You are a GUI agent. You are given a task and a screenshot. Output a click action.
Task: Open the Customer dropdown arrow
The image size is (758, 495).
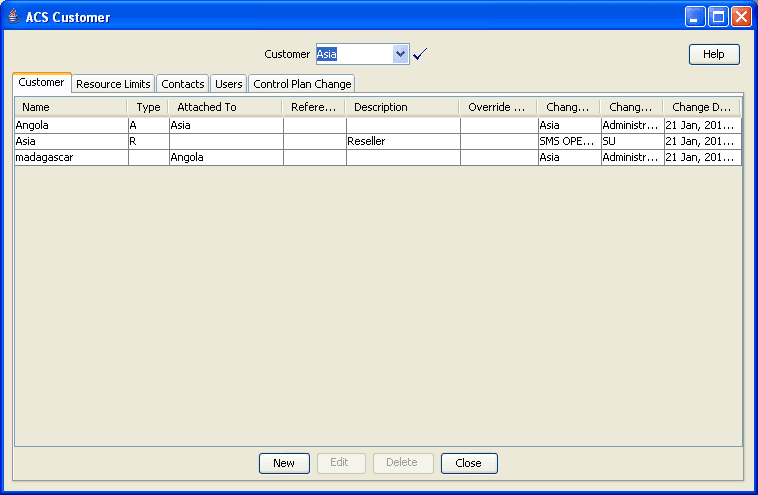click(x=400, y=54)
